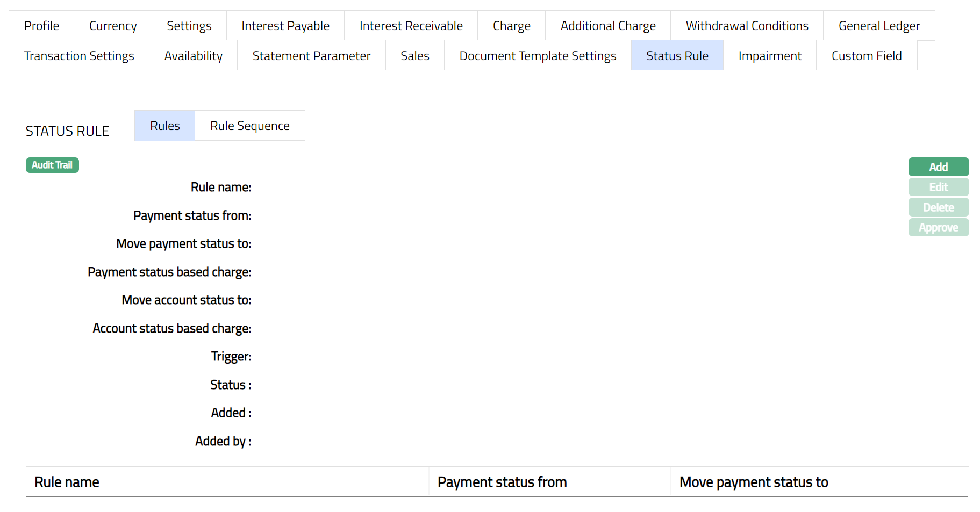This screenshot has height=512, width=980.
Task: Open the Settings tab
Action: (189, 26)
